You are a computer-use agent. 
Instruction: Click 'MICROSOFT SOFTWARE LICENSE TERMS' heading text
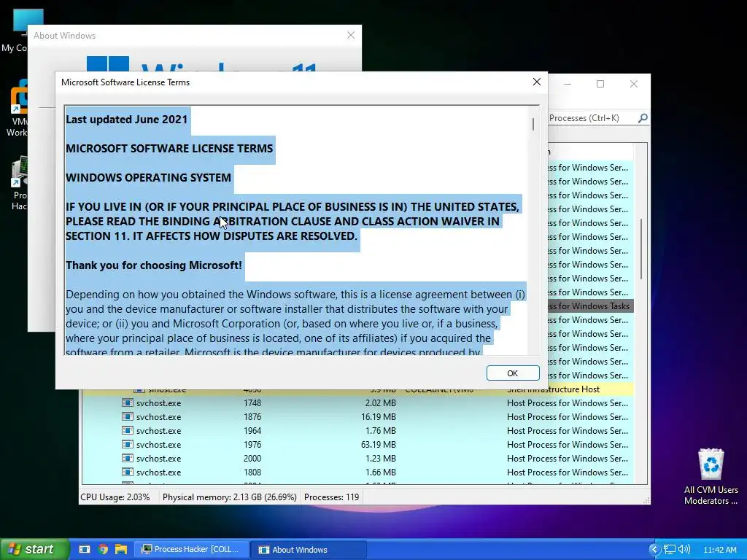pyautogui.click(x=169, y=149)
